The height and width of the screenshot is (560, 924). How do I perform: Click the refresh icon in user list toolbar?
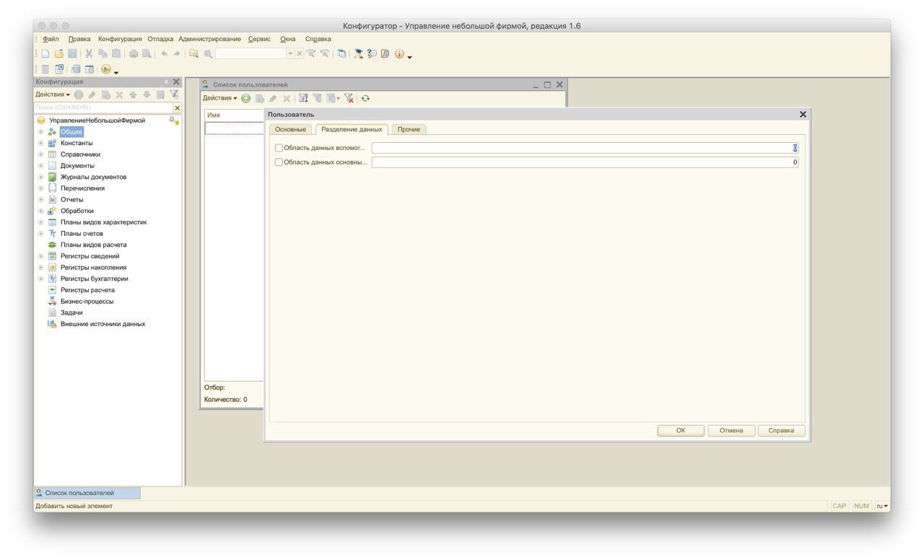(x=365, y=98)
